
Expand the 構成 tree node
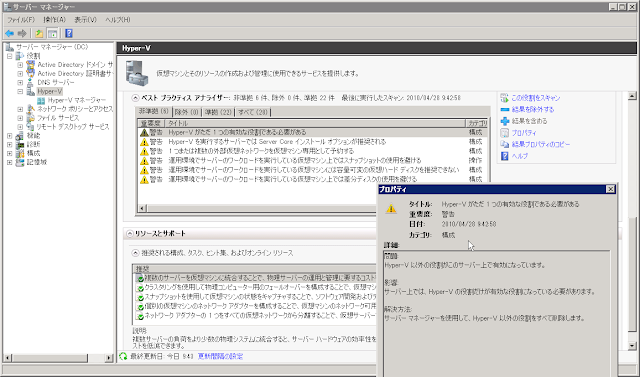click(x=10, y=153)
